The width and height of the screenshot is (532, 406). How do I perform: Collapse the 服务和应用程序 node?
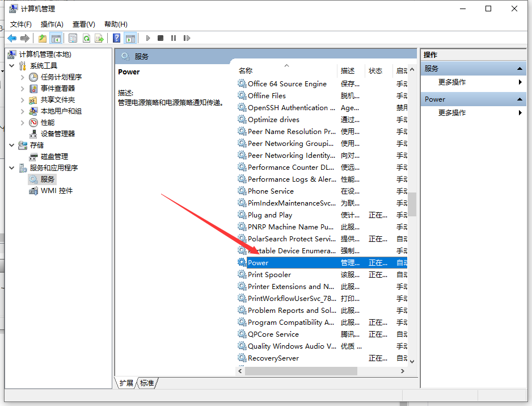pyautogui.click(x=12, y=168)
